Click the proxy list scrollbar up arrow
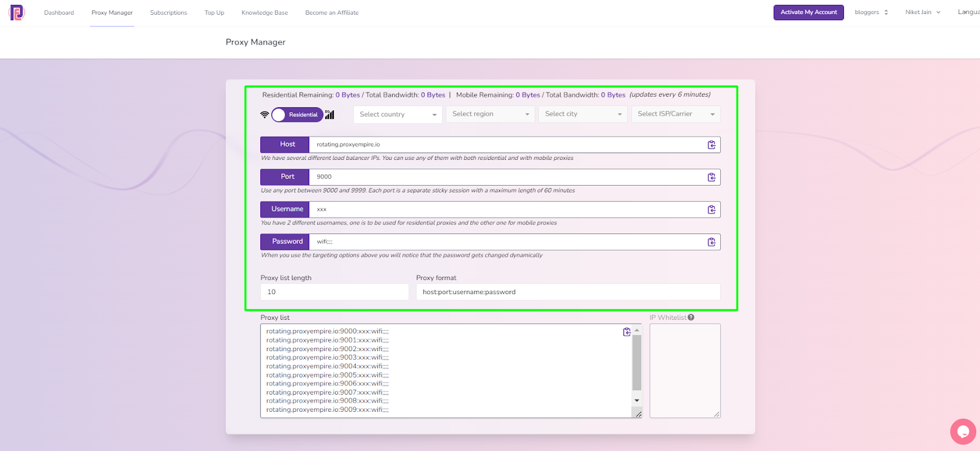The image size is (980, 451). click(x=637, y=330)
